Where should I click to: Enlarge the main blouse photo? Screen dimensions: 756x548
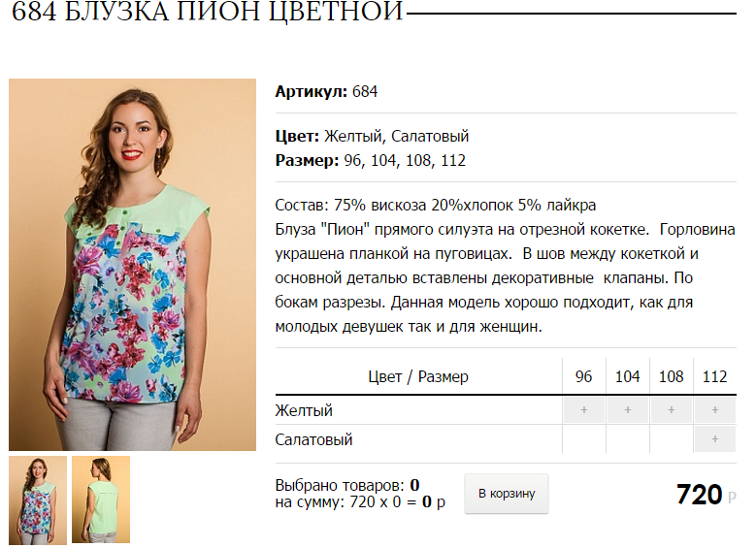coord(132,265)
